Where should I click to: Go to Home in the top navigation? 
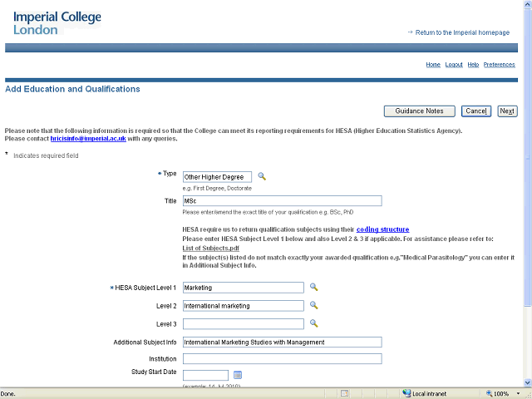click(433, 64)
